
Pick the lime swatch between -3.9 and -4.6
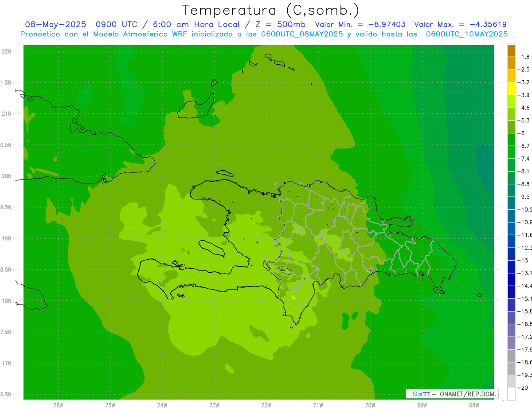coord(511,102)
